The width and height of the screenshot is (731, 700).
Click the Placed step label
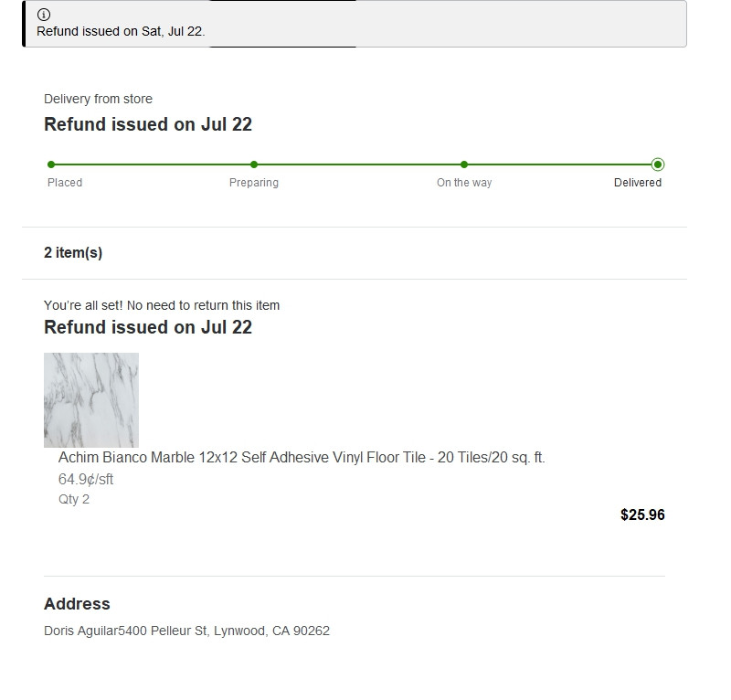(65, 183)
